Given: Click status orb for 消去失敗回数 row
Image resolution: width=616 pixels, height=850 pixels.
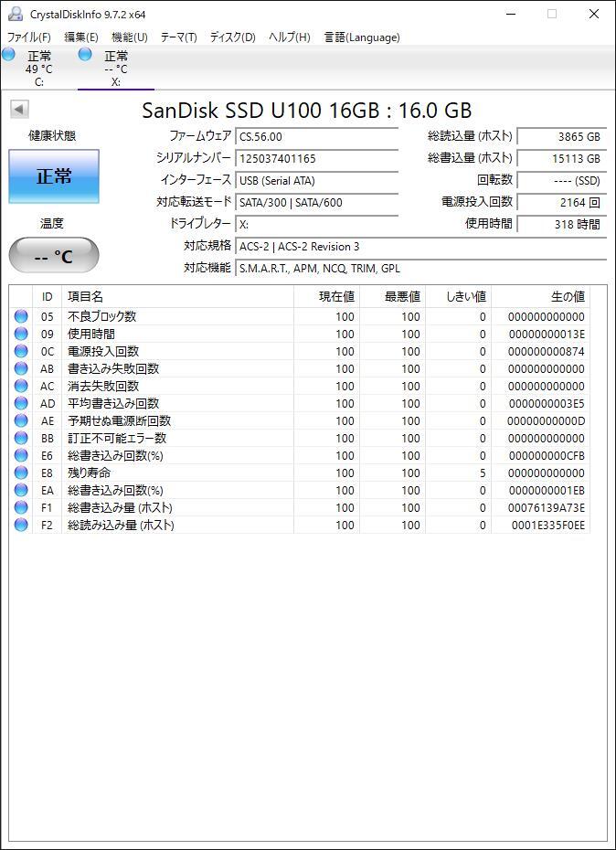Looking at the screenshot, I should point(21,386).
